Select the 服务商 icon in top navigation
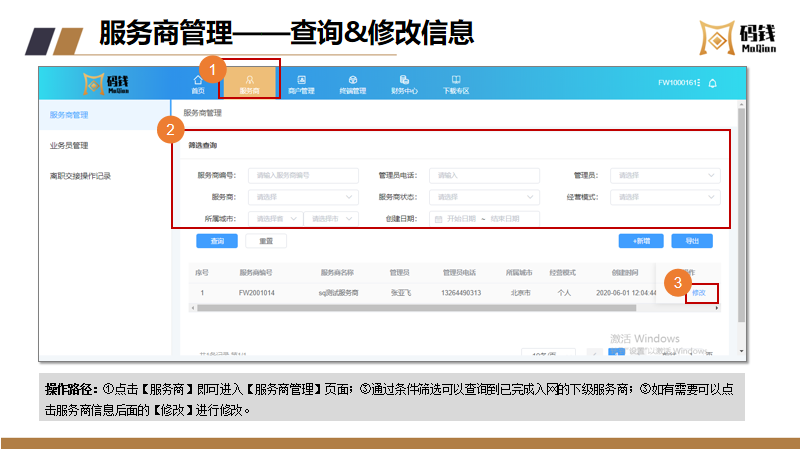The height and width of the screenshot is (450, 800). coord(249,84)
